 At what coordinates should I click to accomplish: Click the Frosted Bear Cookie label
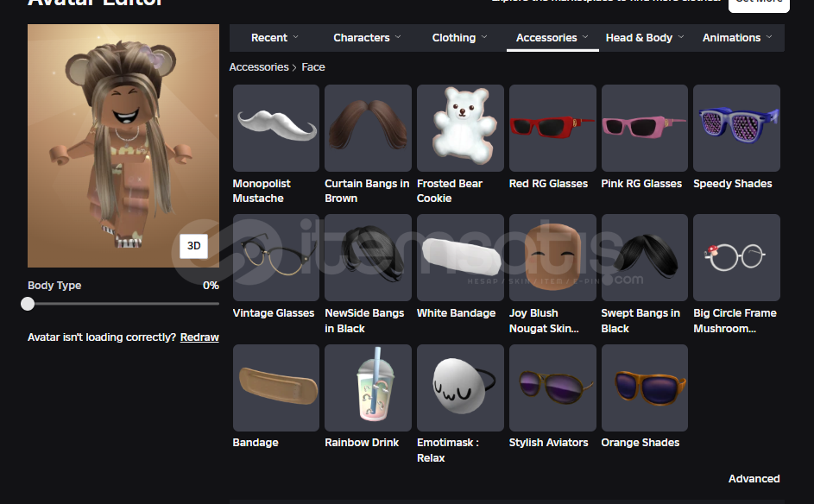pyautogui.click(x=450, y=191)
